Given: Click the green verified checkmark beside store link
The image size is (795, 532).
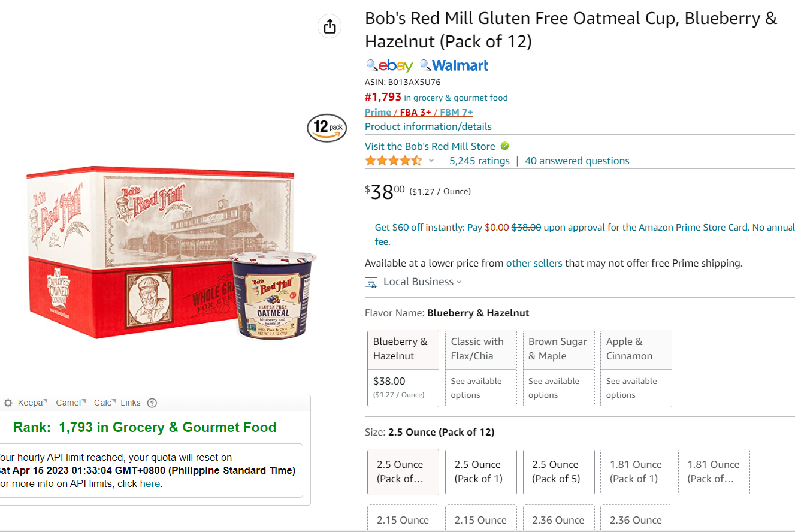Looking at the screenshot, I should pyautogui.click(x=504, y=146).
